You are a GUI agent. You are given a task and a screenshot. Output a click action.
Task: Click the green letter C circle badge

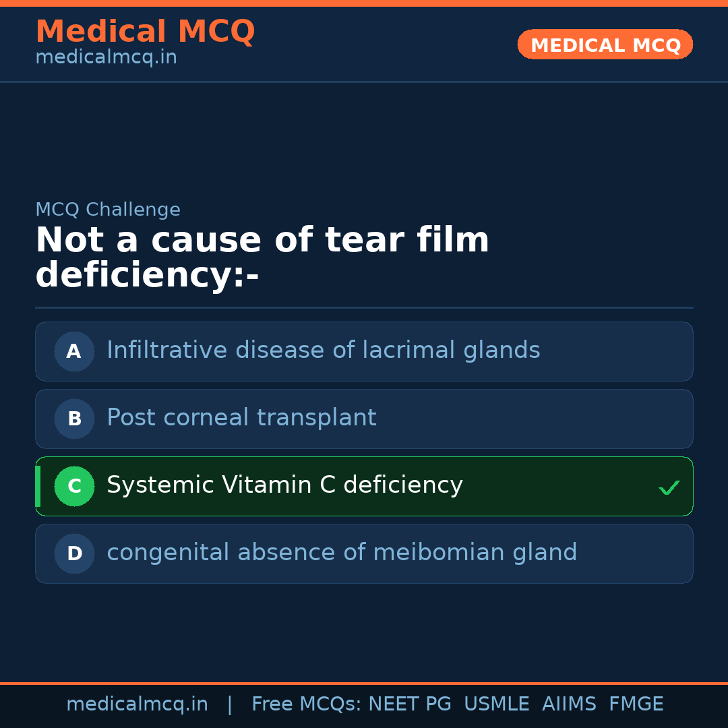coord(74,486)
